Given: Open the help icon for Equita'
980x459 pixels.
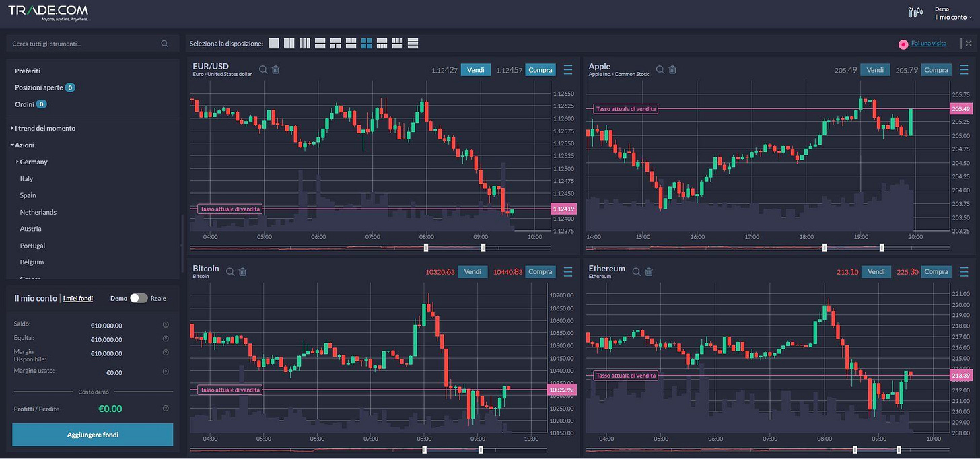Looking at the screenshot, I should 166,339.
